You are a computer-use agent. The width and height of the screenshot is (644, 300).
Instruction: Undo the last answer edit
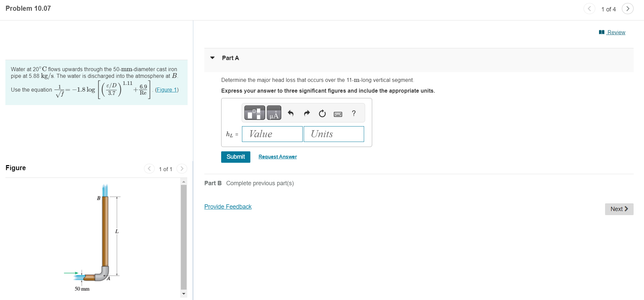pyautogui.click(x=291, y=113)
